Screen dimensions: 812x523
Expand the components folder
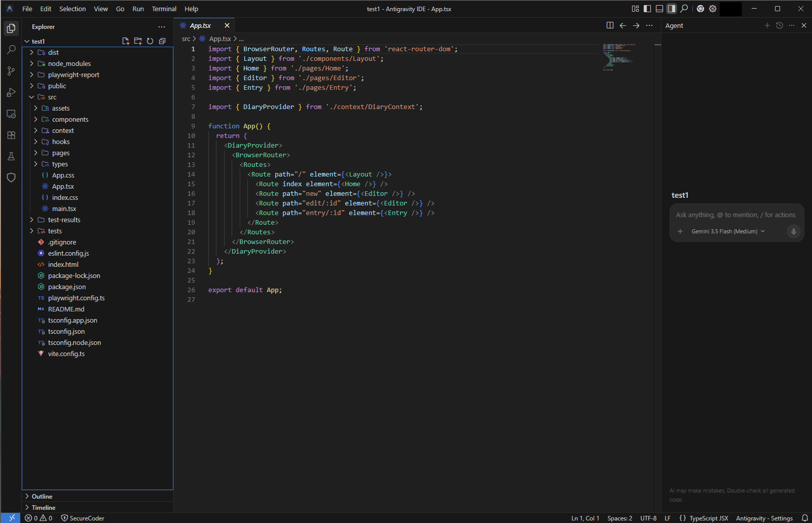pos(70,119)
